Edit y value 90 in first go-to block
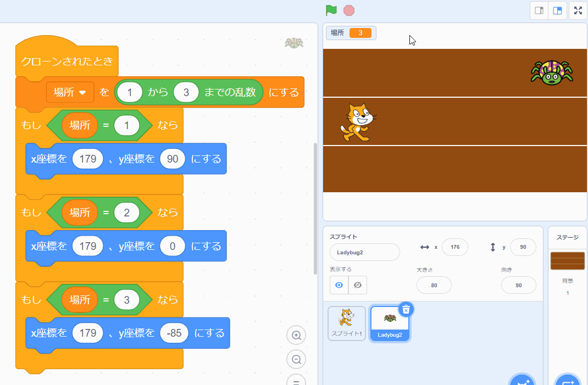588x385 pixels. [173, 159]
